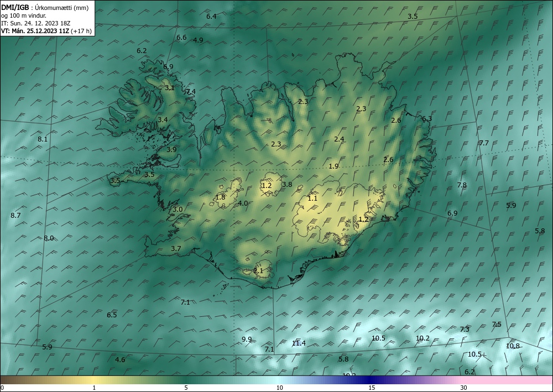
Task: Click the 'og 100 m vindur.' line
Action: 24,15
